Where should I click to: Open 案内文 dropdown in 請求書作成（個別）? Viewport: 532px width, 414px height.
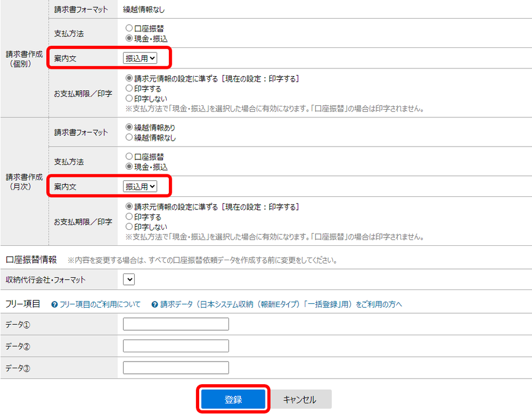pos(140,58)
